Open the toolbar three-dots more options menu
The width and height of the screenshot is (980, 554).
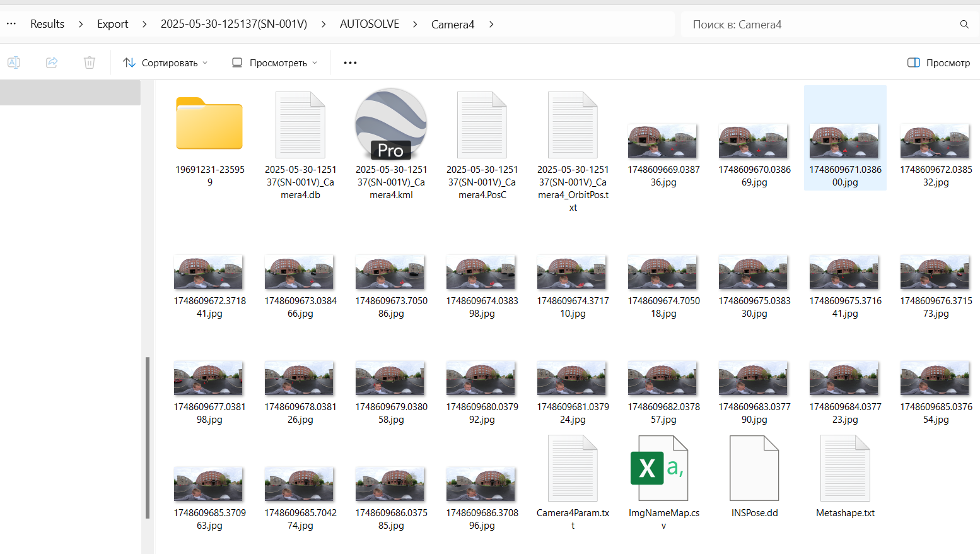350,62
